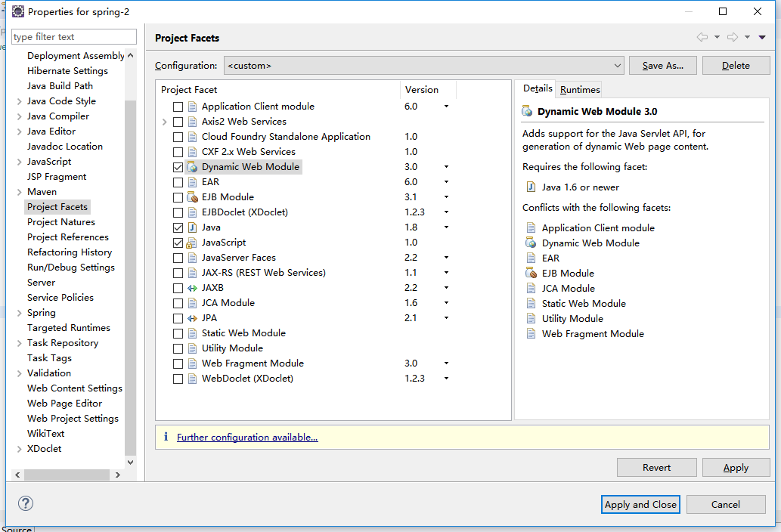Click the Dynamic Web Module 3.0 header icon
781x532 pixels.
[x=527, y=111]
